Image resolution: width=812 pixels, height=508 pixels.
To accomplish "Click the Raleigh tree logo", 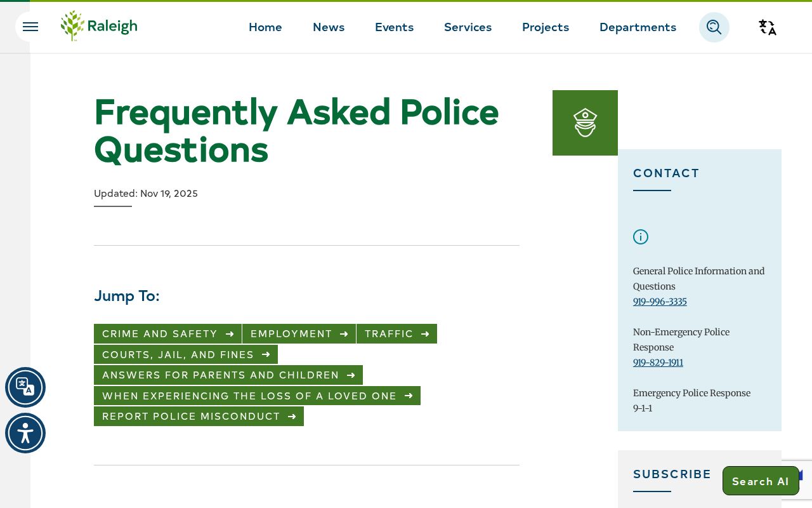I will click(99, 26).
